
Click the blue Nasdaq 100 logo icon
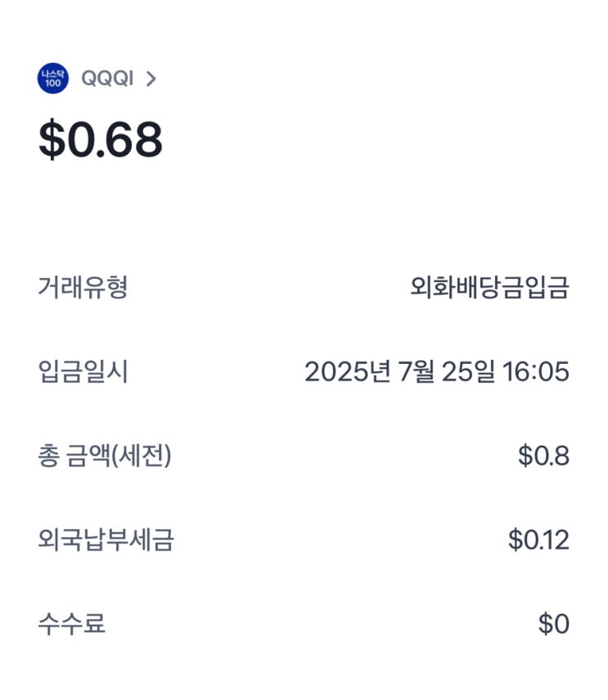(x=53, y=79)
